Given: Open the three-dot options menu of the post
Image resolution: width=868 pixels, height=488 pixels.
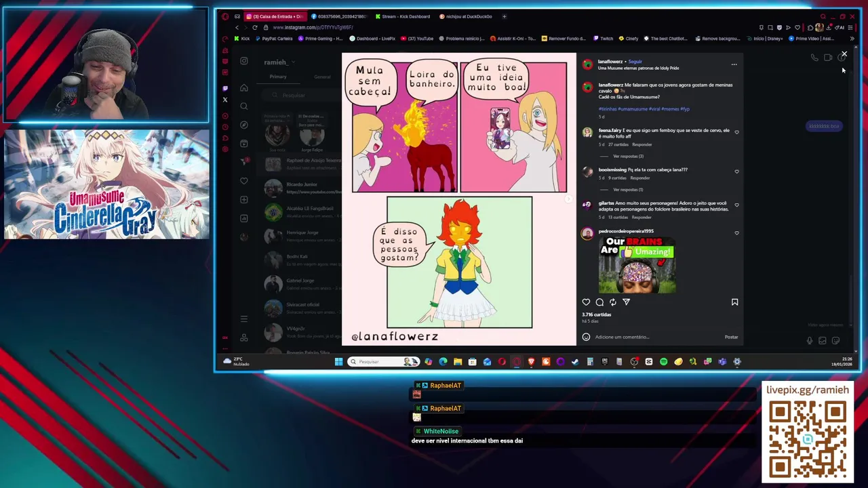Looking at the screenshot, I should (x=734, y=64).
